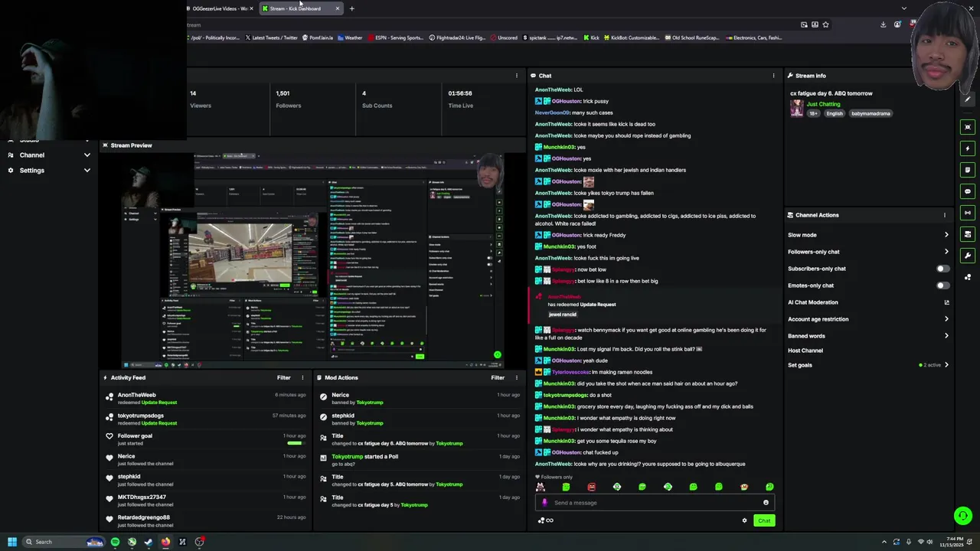
Task: Click the green support headset bubble
Action: [x=963, y=516]
